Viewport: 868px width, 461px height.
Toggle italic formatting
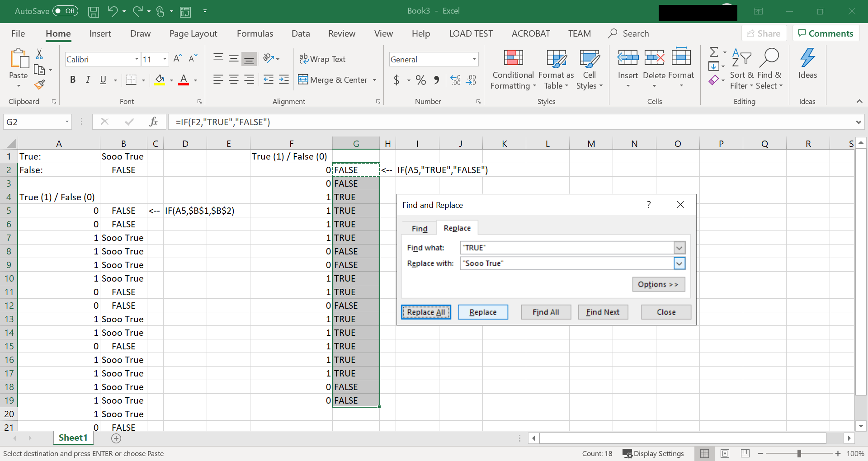[x=88, y=80]
